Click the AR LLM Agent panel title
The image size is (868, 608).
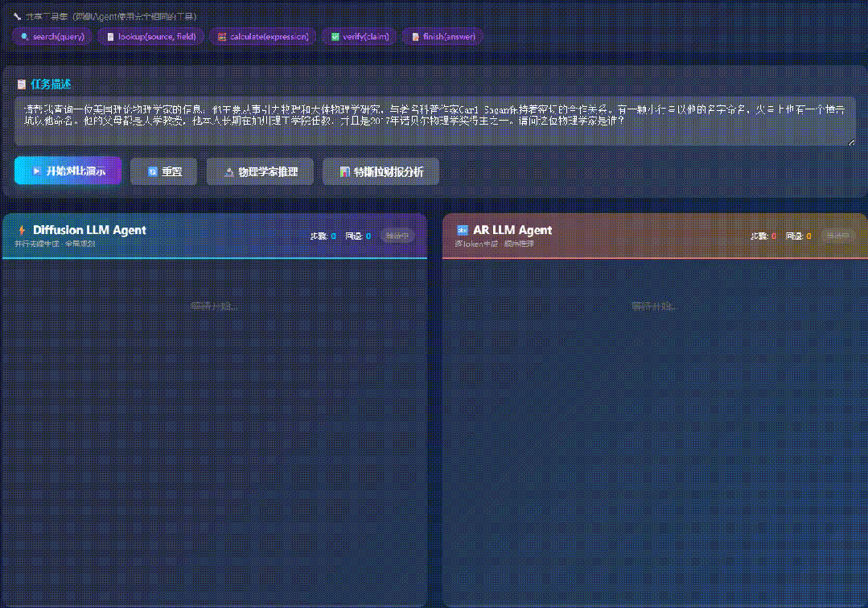[512, 230]
